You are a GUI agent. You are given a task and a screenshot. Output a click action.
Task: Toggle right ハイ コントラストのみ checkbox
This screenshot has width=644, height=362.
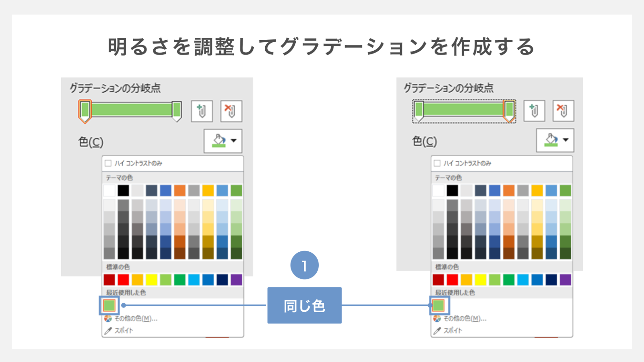[437, 163]
